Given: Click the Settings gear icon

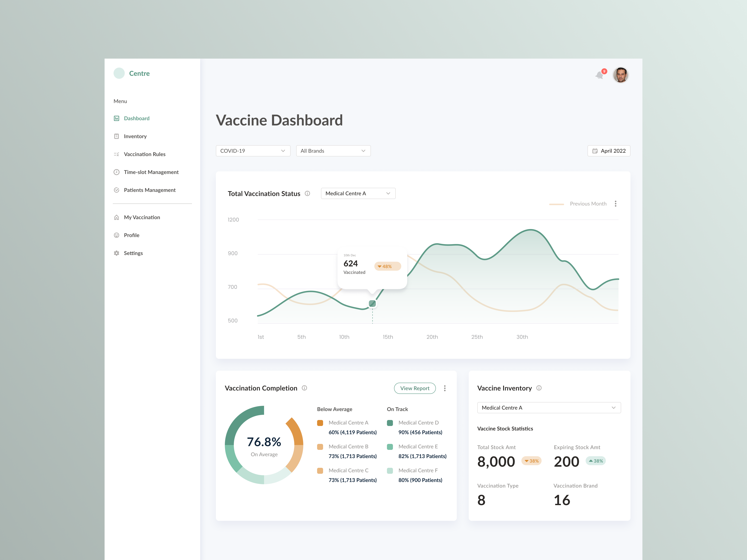Looking at the screenshot, I should tap(117, 253).
